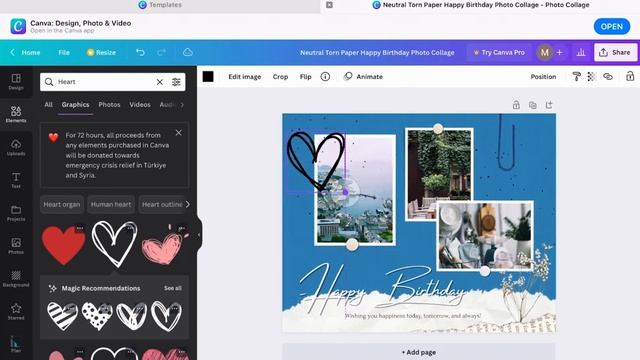This screenshot has height=360, width=640.
Task: Collapse the side panel handle
Action: pos(199,234)
